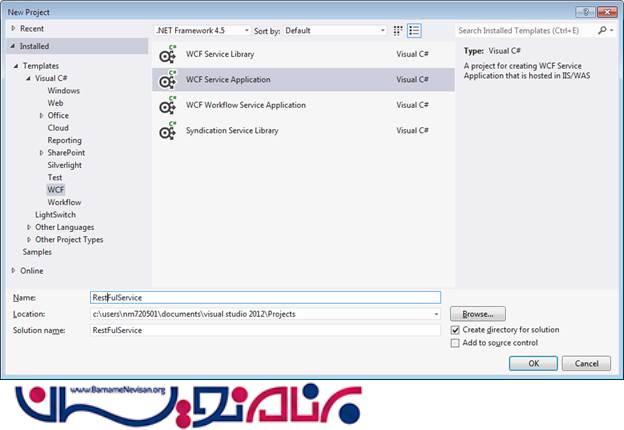Image resolution: width=624 pixels, height=430 pixels.
Task: Confirm with the OK button
Action: click(533, 363)
